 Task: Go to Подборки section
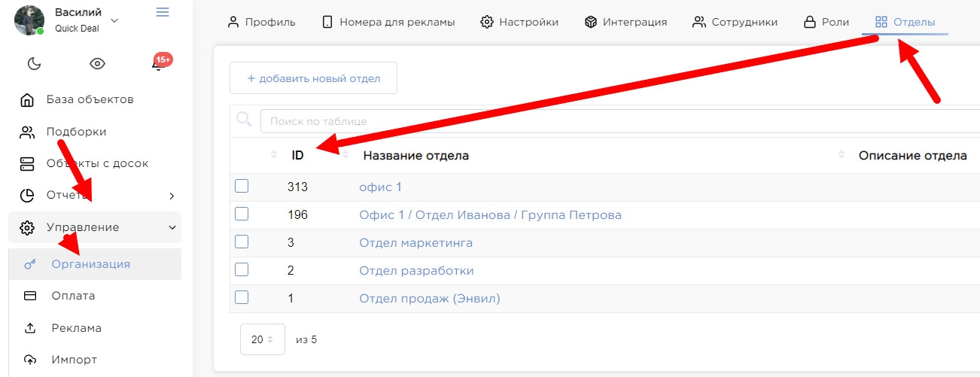point(76,132)
